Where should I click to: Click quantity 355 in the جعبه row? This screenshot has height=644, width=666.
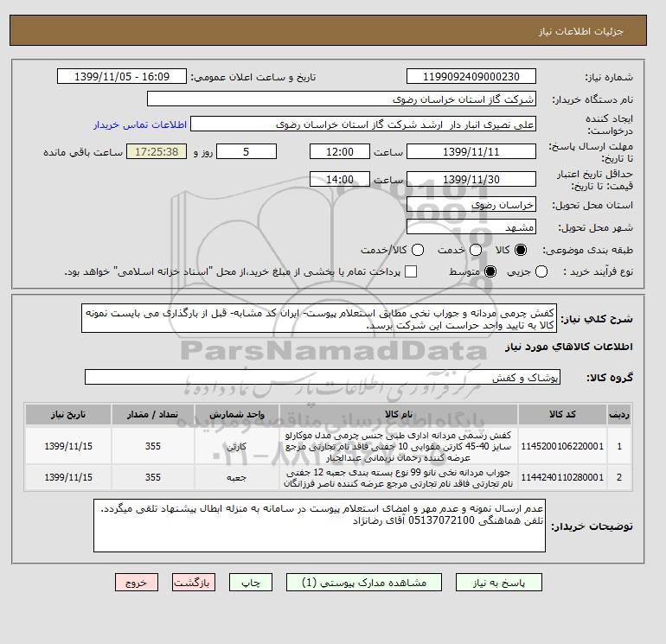point(152,477)
